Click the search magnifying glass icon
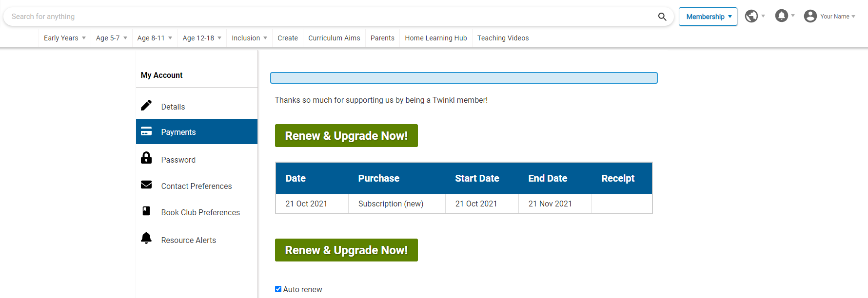 tap(662, 17)
